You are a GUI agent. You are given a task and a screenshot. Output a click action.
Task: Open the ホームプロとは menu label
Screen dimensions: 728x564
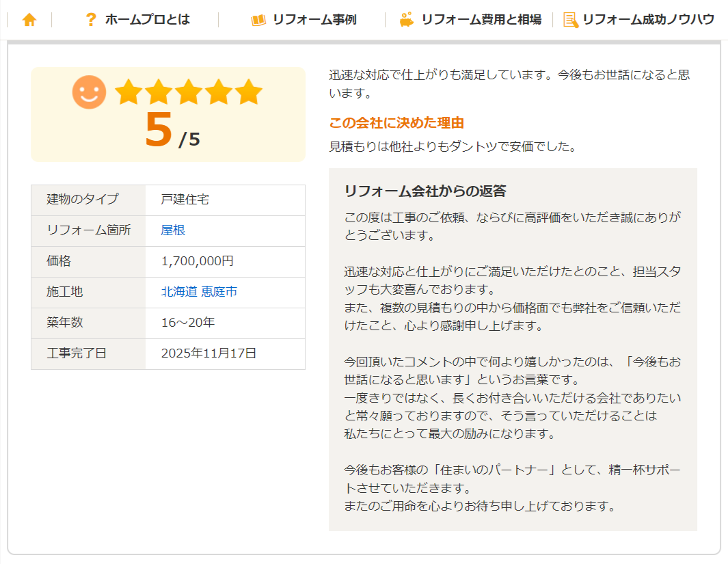(147, 20)
